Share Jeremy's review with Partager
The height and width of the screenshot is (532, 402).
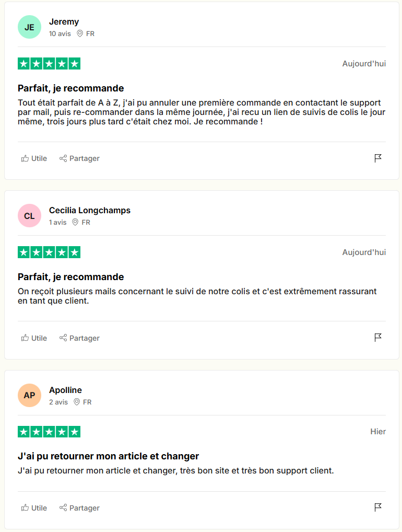click(x=79, y=158)
